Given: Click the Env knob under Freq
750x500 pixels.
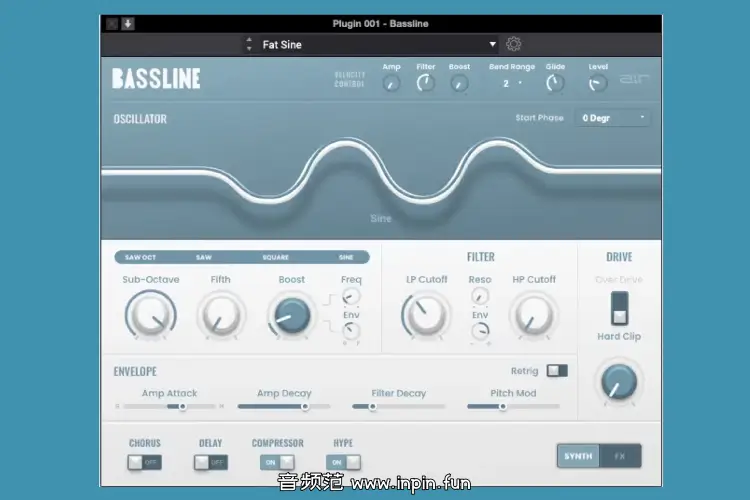Looking at the screenshot, I should pos(351,331).
